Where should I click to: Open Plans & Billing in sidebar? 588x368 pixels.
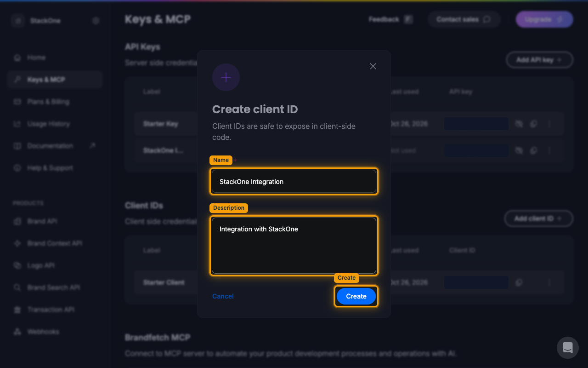[x=55, y=102]
